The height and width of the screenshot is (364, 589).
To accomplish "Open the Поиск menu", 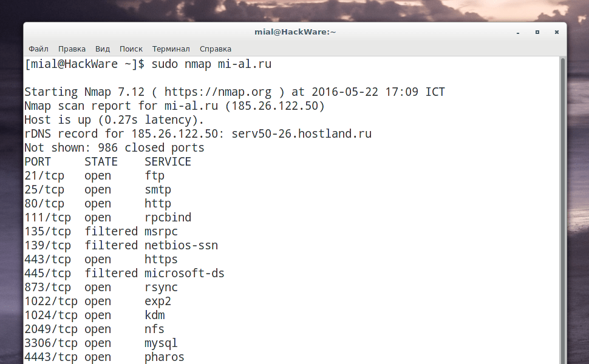I will 131,49.
